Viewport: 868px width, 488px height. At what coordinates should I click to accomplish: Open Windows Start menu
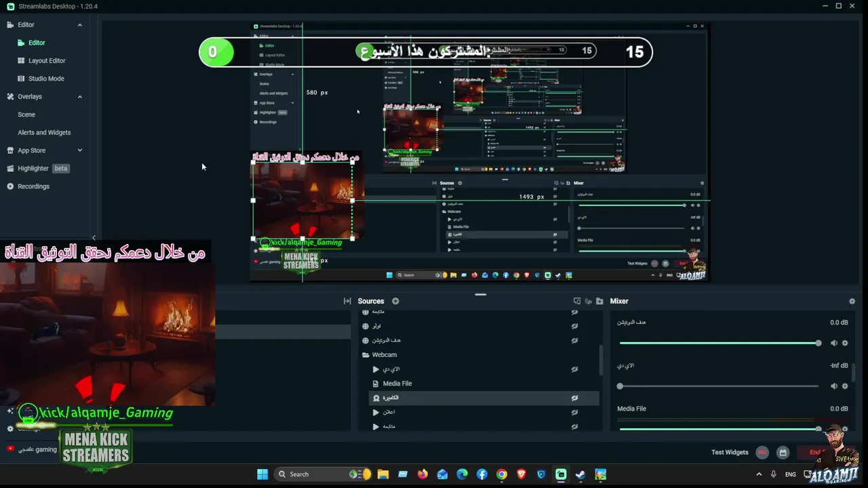click(x=262, y=474)
